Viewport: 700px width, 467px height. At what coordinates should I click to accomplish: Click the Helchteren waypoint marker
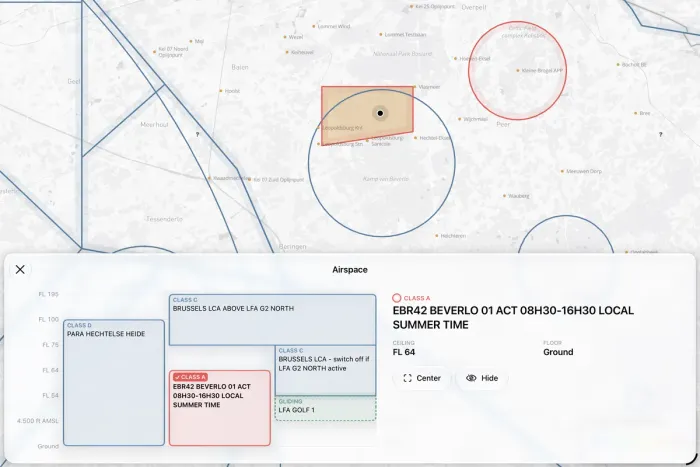point(437,236)
